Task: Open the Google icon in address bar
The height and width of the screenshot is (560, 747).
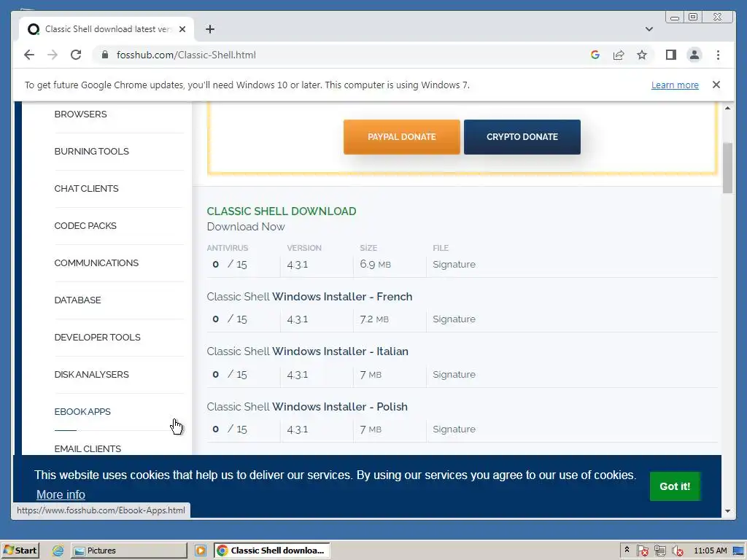Action: tap(595, 55)
